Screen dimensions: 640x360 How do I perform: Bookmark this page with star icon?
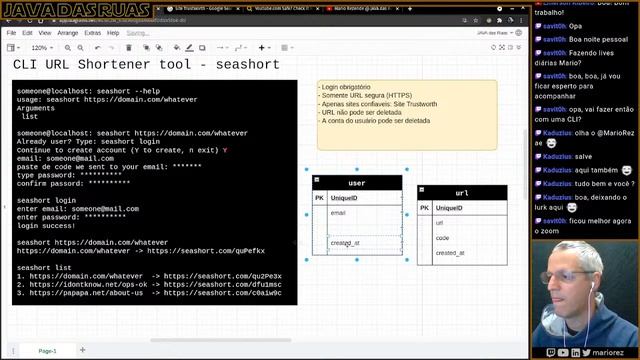(x=476, y=20)
